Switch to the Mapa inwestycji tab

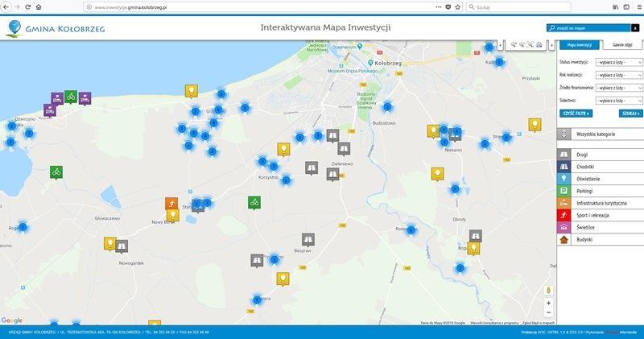pyautogui.click(x=579, y=45)
